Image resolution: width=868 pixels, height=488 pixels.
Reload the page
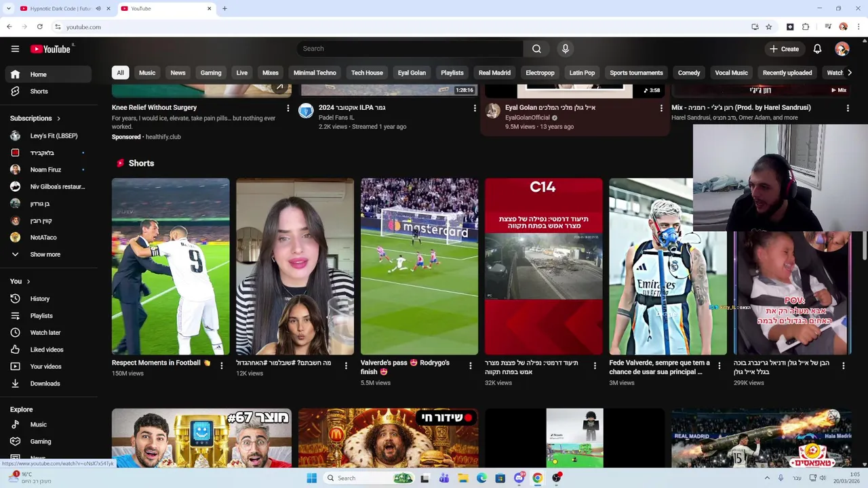[40, 27]
